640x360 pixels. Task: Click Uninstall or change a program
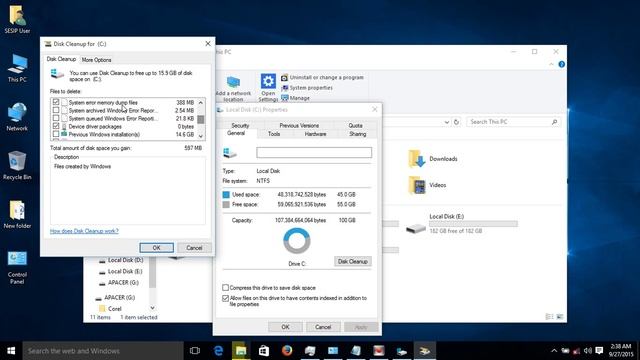322,77
